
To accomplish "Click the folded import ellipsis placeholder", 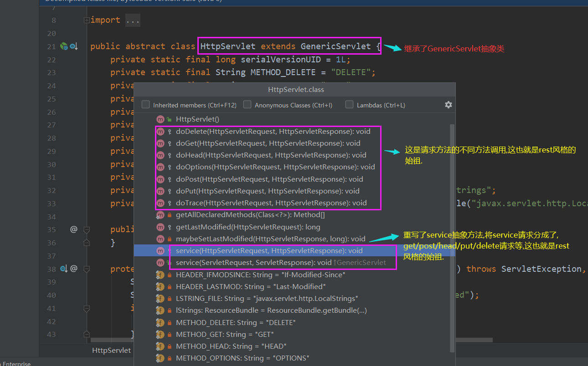I will [132, 20].
